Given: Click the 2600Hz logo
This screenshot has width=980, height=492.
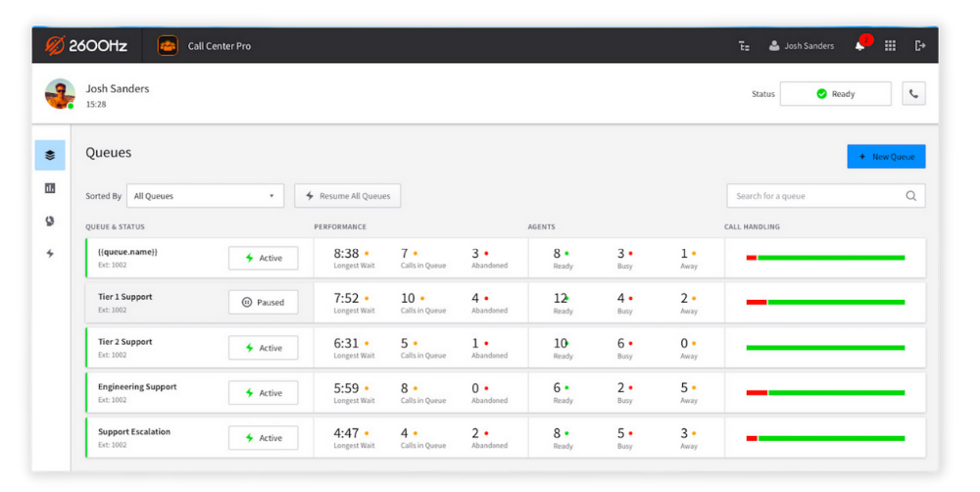Looking at the screenshot, I should tap(86, 46).
